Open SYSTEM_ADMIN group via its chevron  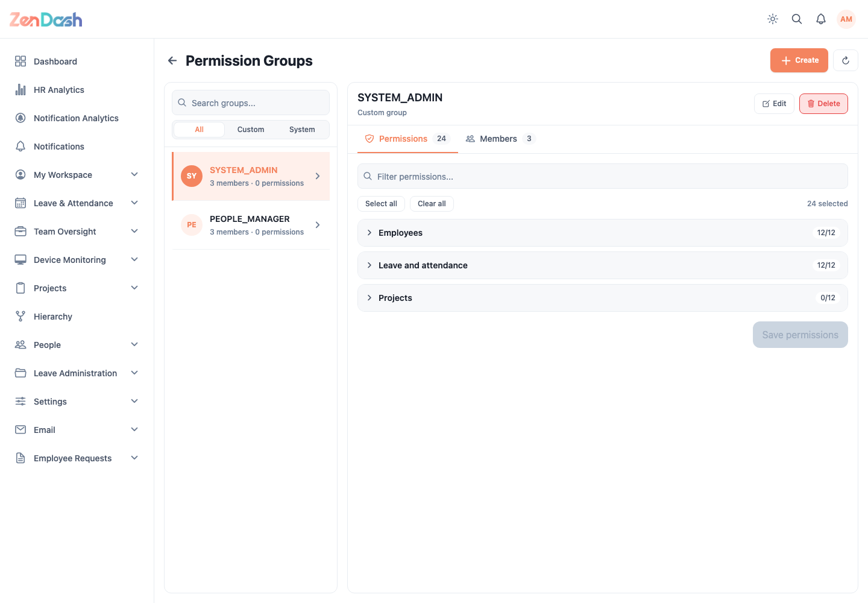318,176
